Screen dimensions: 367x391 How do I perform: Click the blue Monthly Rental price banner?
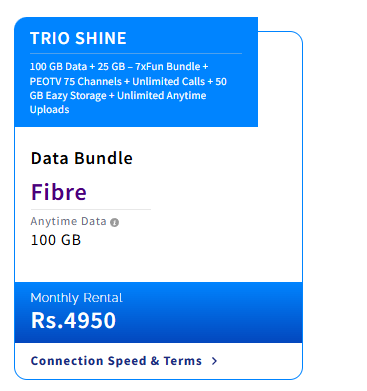click(x=158, y=312)
